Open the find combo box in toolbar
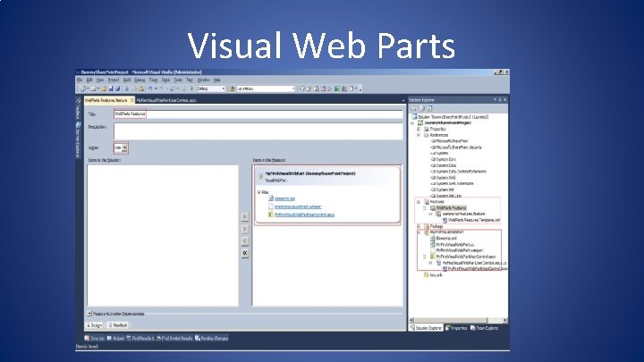Screen dimensions: 644x362 point(266,88)
